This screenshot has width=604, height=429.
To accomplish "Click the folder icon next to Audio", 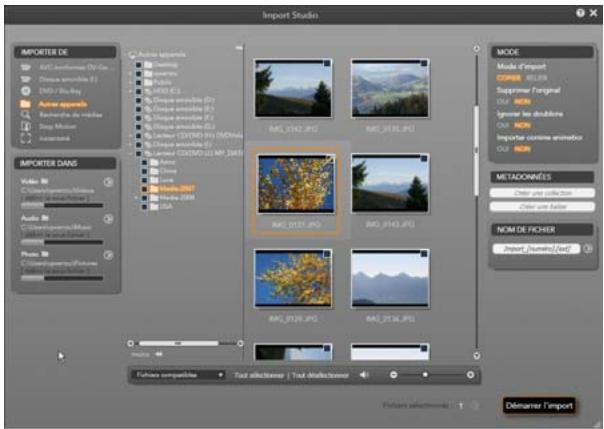I will 45,218.
